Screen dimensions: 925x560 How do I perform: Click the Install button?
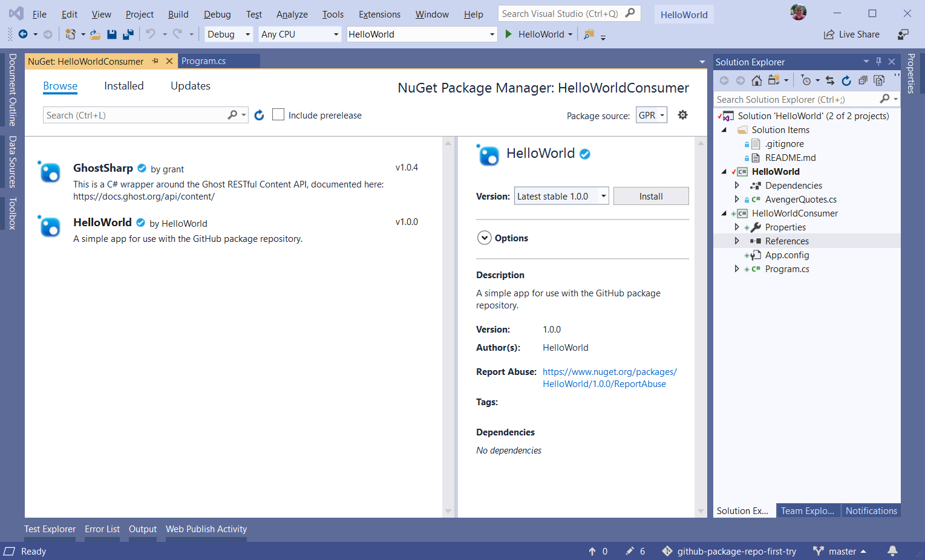point(650,196)
